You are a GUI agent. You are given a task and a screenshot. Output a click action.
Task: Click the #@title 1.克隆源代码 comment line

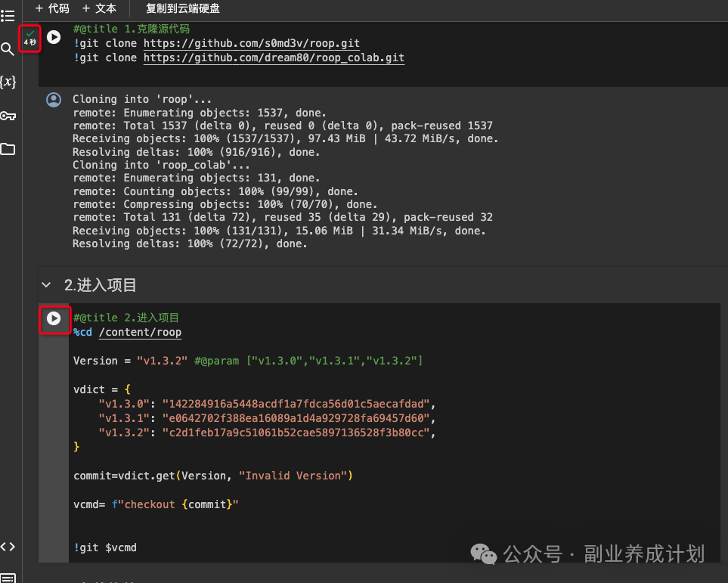pos(132,29)
